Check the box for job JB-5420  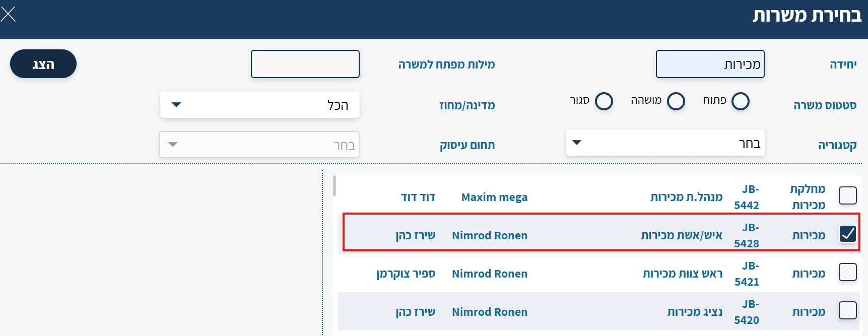847,310
